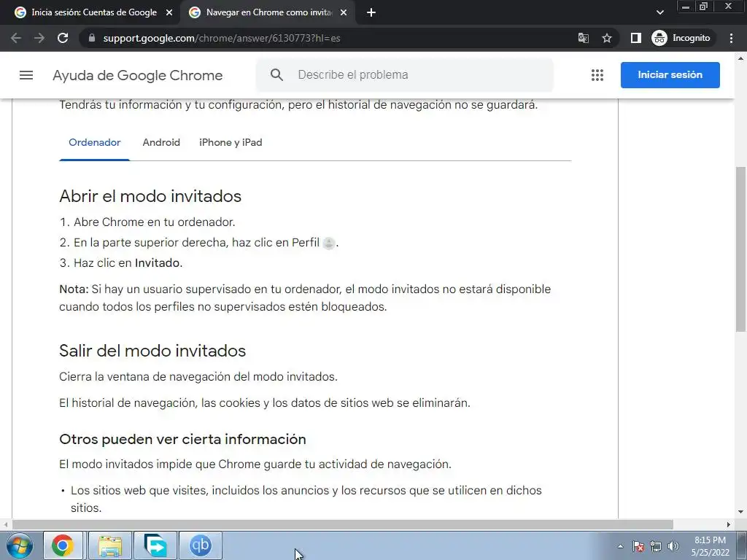Go forward to the next page

(39, 38)
